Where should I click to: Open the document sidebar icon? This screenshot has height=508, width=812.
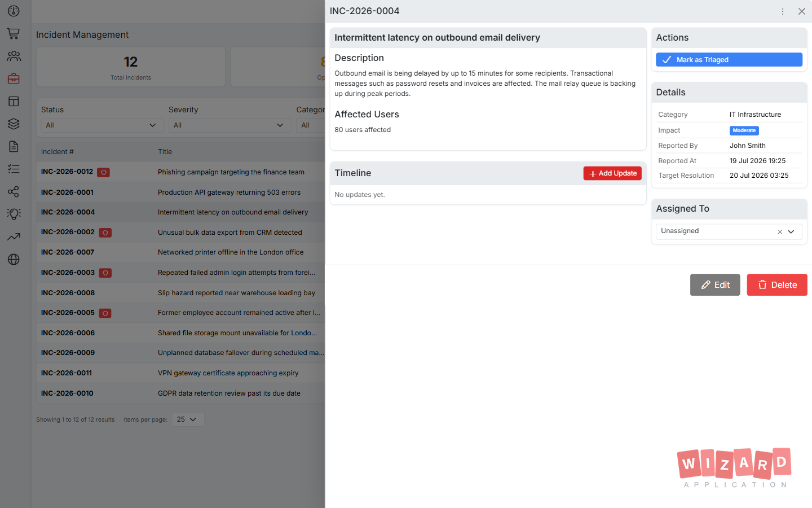(14, 146)
